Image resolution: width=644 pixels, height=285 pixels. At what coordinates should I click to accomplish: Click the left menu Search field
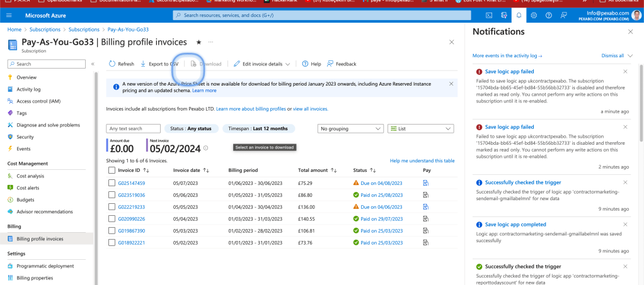[47, 64]
